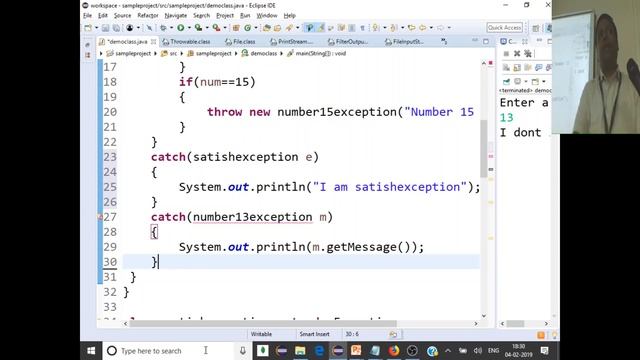Switch to PrintStream editor tab
Screen dimensions: 640x360
[291, 41]
